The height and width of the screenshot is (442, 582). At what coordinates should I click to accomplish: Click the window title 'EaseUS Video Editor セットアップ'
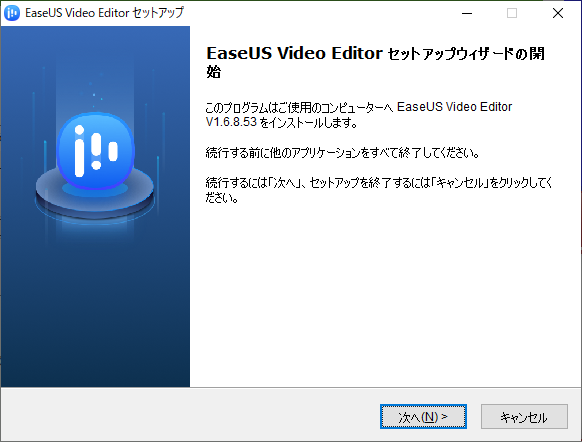click(104, 13)
